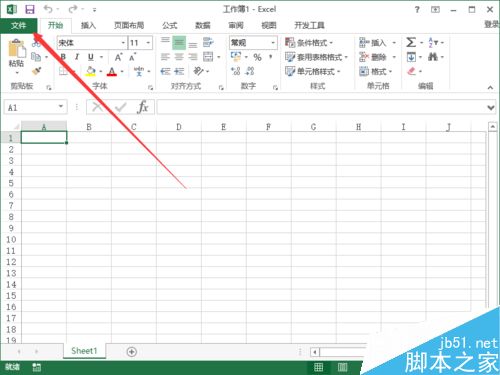Open 条件格式 conditional formatting menu

(x=309, y=43)
